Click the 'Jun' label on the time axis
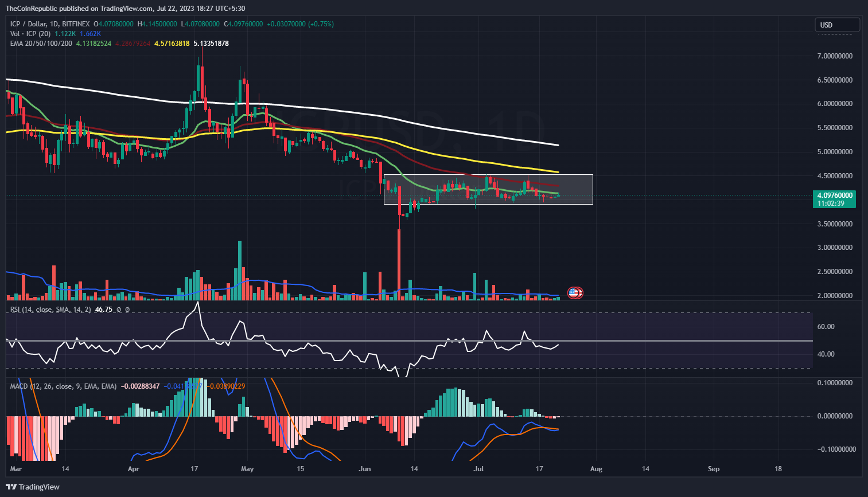This screenshot has height=497, width=868. [365, 469]
